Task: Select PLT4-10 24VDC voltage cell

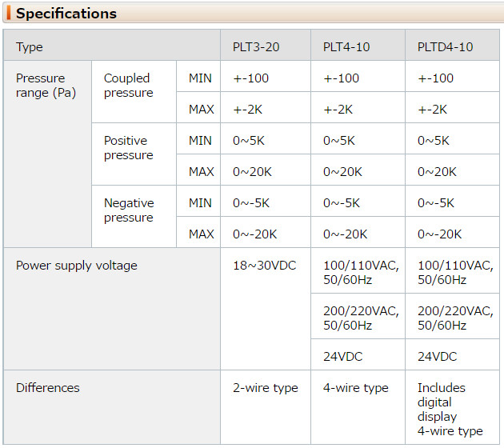Action: pyautogui.click(x=358, y=354)
